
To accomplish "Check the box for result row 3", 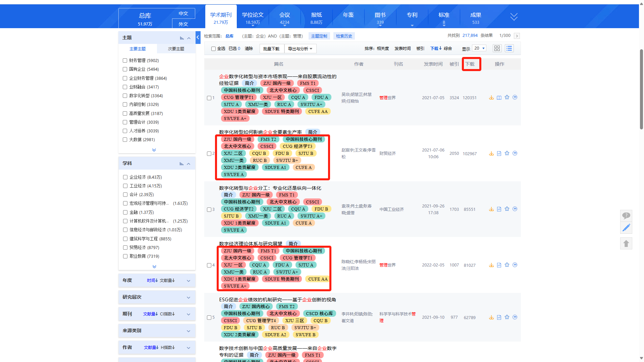I will (209, 209).
